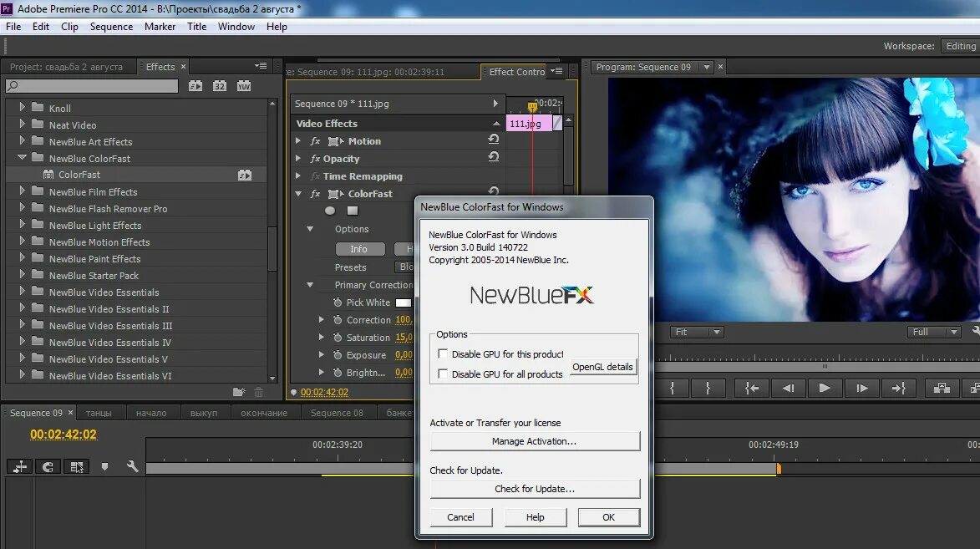Enable Disable GPU for this product checkbox

[443, 354]
